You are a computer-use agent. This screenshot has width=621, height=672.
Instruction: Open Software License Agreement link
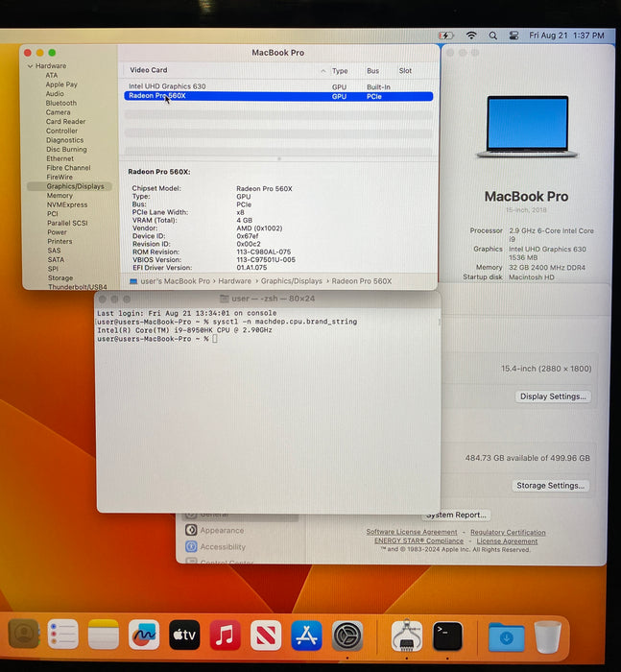click(412, 532)
